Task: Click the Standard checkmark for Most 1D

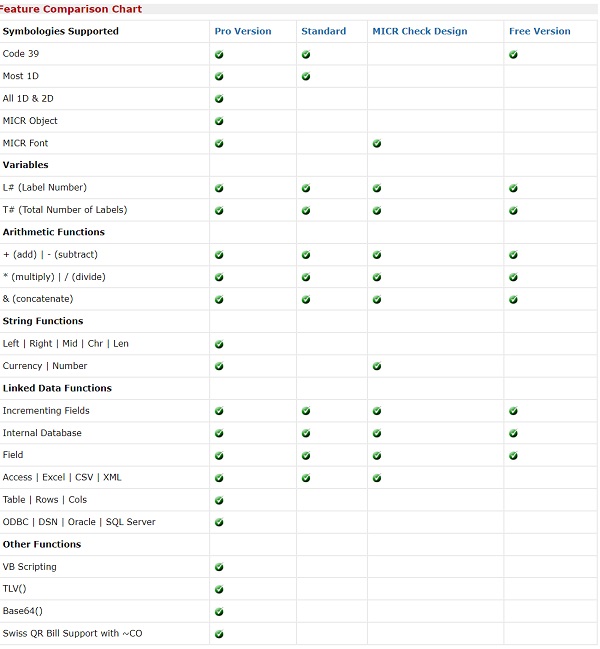Action: tap(305, 76)
